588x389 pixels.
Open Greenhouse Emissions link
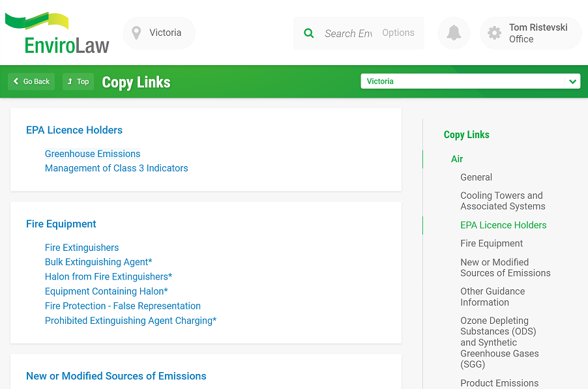[93, 154]
